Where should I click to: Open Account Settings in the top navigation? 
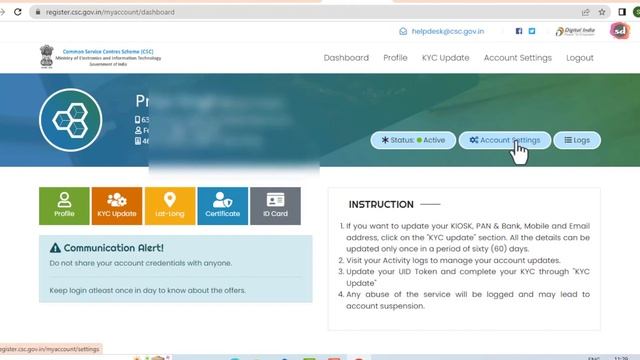[x=518, y=58]
